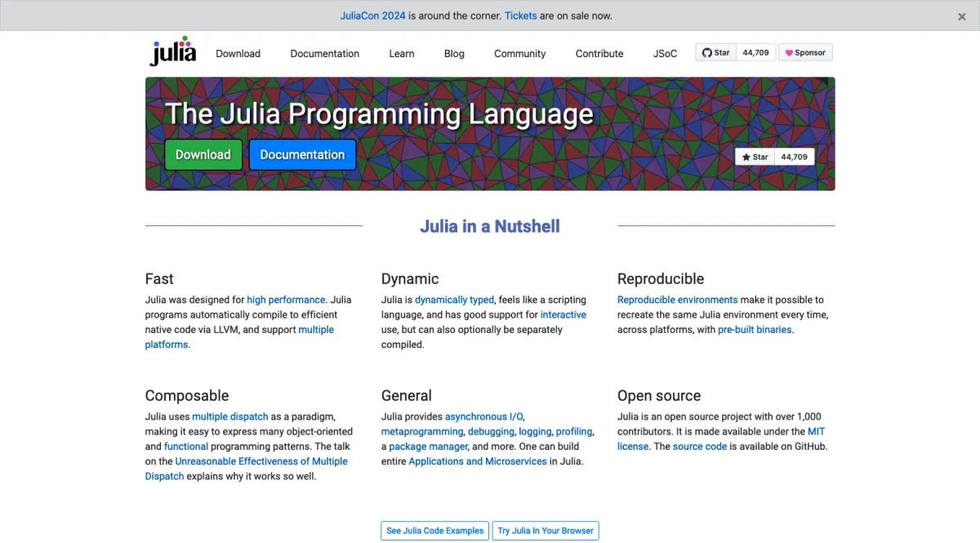Click the Try Julia In Your Browser button
Viewport: 980px width, 543px height.
[546, 531]
